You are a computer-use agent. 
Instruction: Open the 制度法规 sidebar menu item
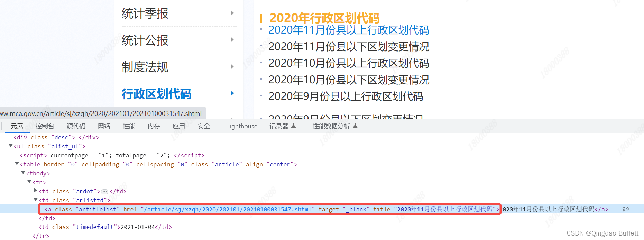(x=145, y=67)
